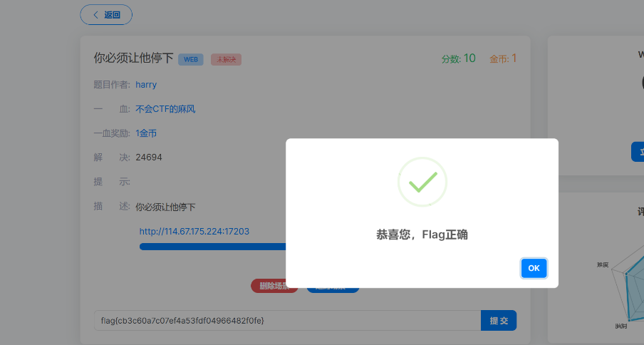Image resolution: width=644 pixels, height=345 pixels.
Task: Click the radar chart on the right
Action: [x=628, y=287]
